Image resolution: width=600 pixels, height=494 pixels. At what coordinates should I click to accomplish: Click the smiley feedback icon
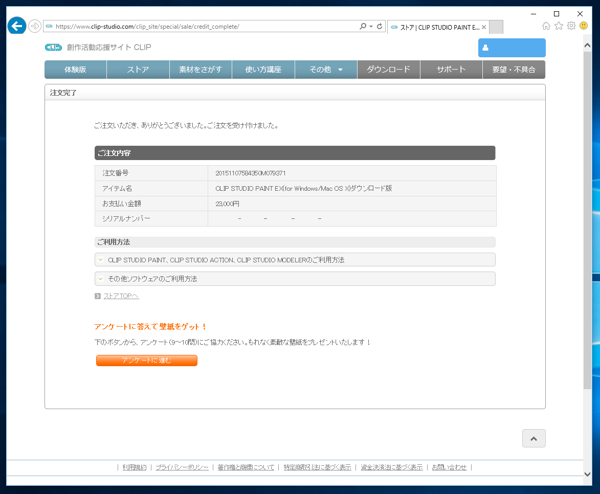pyautogui.click(x=584, y=26)
